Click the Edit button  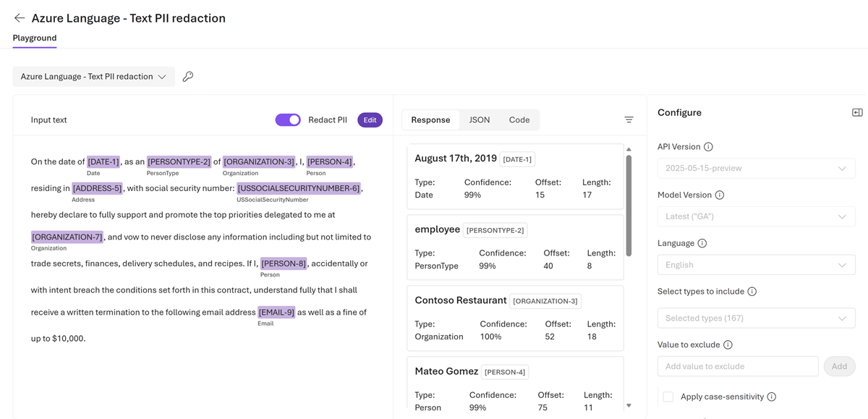tap(370, 120)
